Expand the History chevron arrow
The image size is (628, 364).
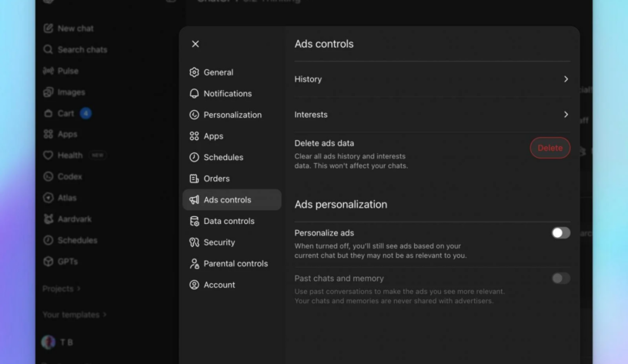tap(566, 79)
